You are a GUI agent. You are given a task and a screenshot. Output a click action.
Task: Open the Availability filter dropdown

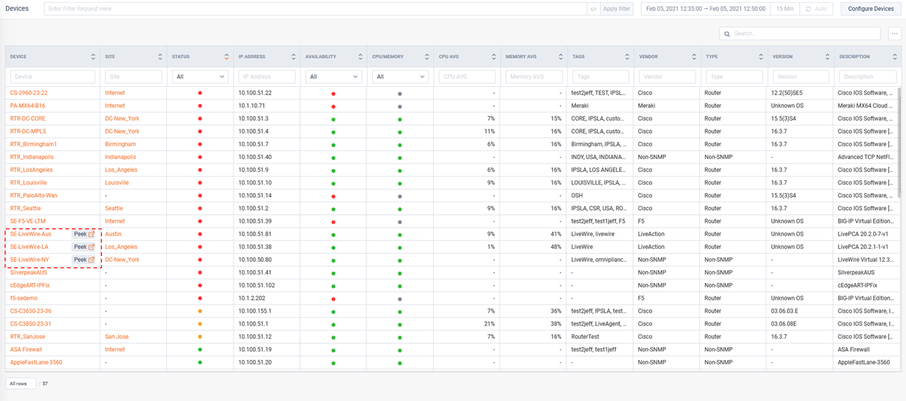click(x=333, y=76)
